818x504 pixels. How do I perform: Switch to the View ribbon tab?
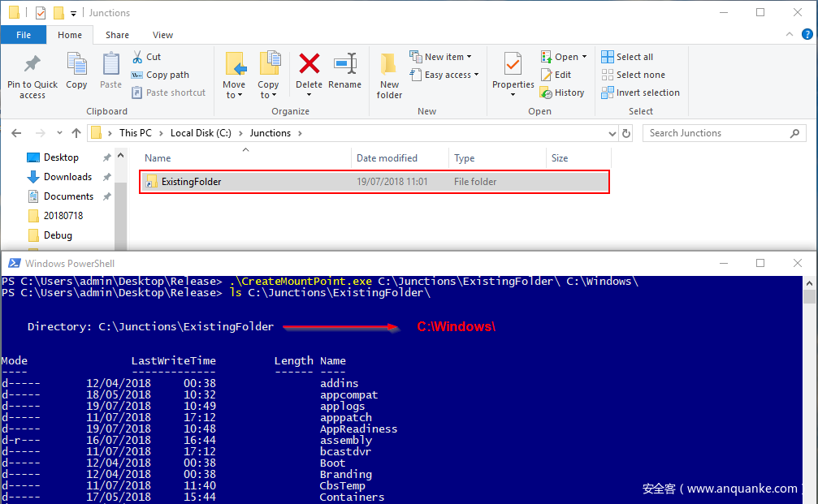162,35
